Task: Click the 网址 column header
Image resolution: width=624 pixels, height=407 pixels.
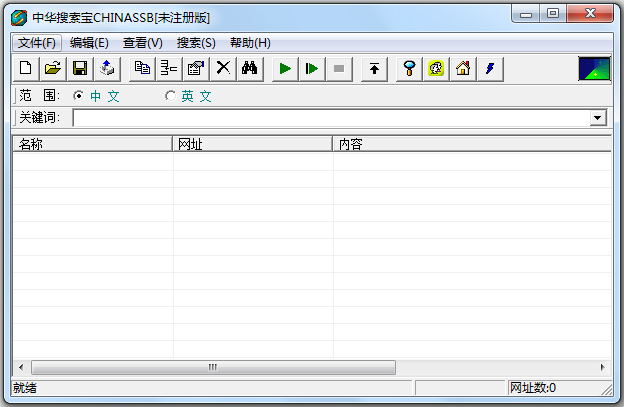Action: coord(252,144)
